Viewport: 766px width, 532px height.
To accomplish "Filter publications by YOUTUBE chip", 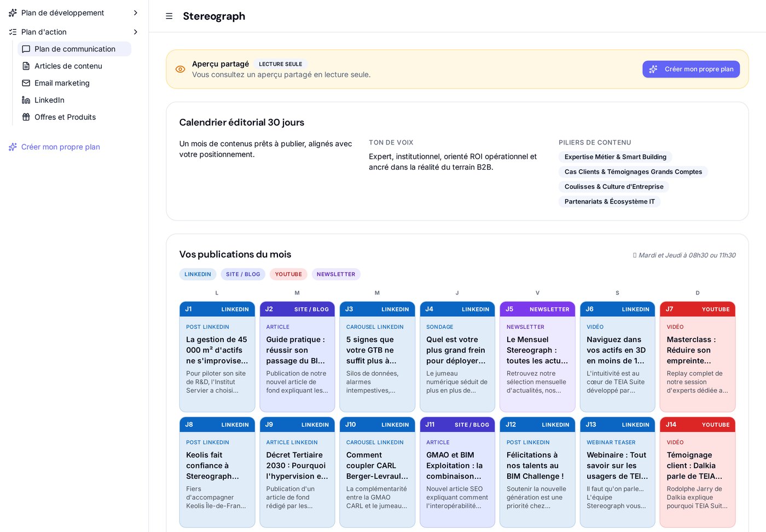I will click(288, 274).
